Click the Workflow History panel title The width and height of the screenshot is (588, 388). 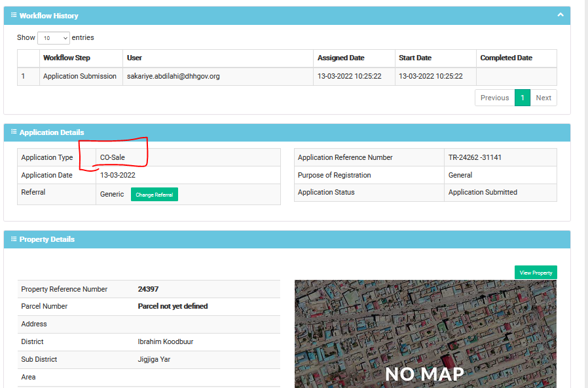[x=48, y=16]
